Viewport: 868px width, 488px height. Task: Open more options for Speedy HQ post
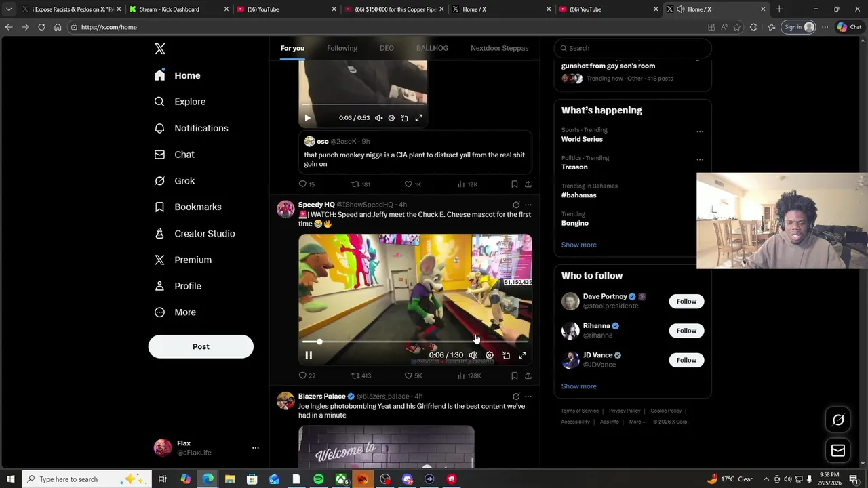(528, 205)
